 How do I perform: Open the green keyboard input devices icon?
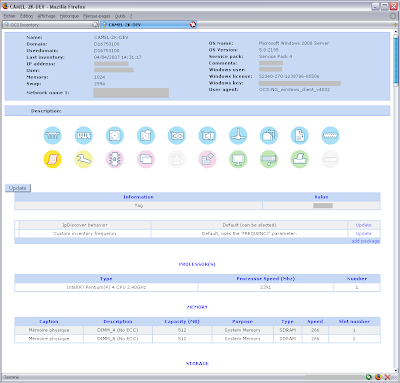(269, 159)
